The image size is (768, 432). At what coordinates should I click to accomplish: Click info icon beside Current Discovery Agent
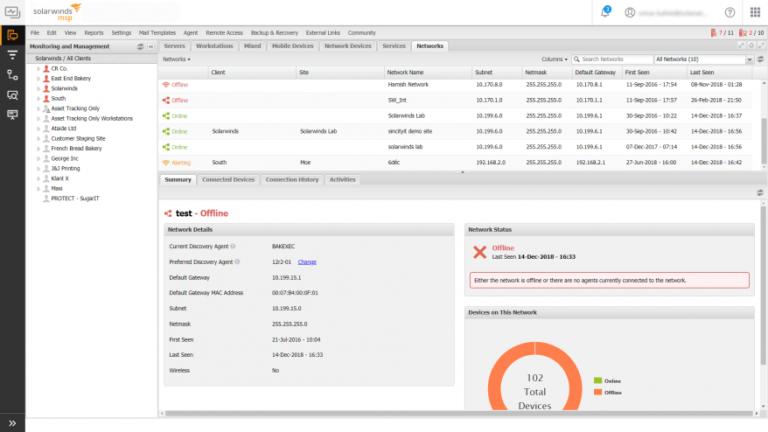(x=234, y=245)
